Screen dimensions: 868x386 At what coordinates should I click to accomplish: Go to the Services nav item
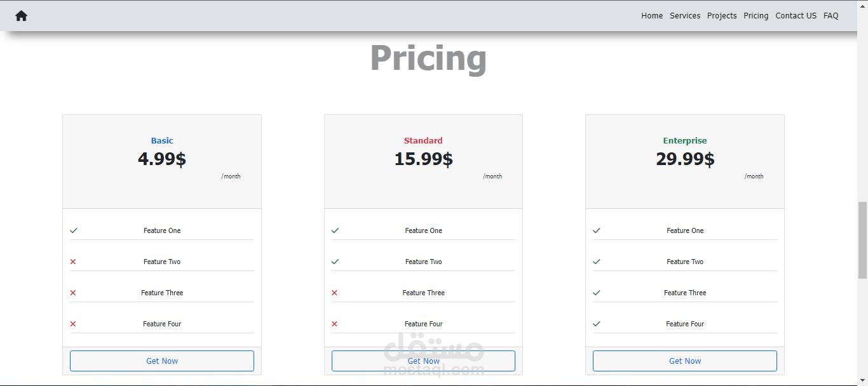click(685, 16)
